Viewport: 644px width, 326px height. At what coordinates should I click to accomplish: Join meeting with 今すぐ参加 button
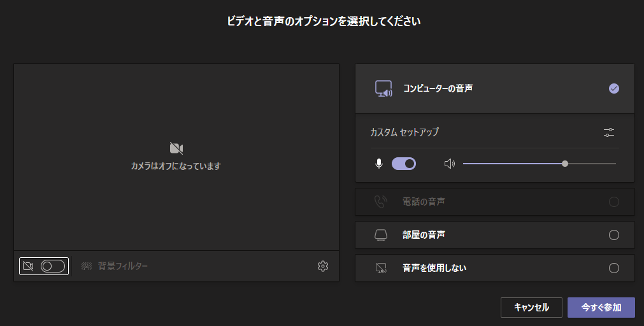601,307
